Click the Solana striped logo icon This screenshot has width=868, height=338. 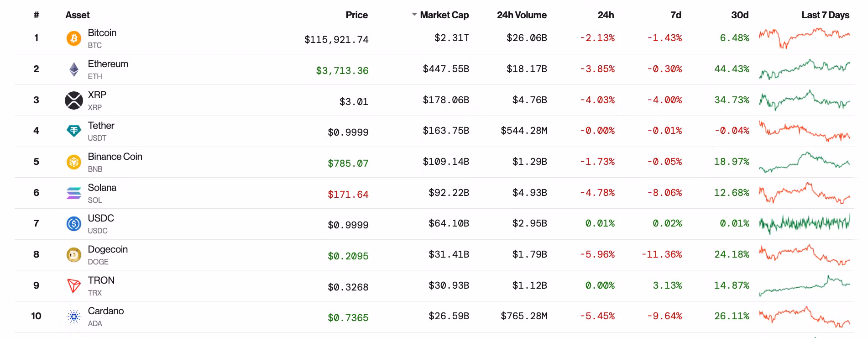coord(73,193)
